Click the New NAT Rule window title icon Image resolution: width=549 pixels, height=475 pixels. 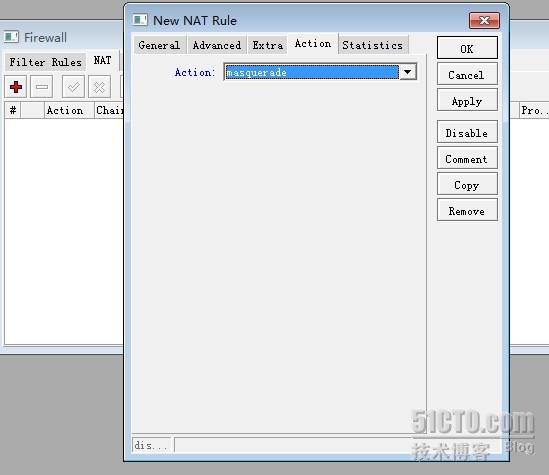point(140,20)
